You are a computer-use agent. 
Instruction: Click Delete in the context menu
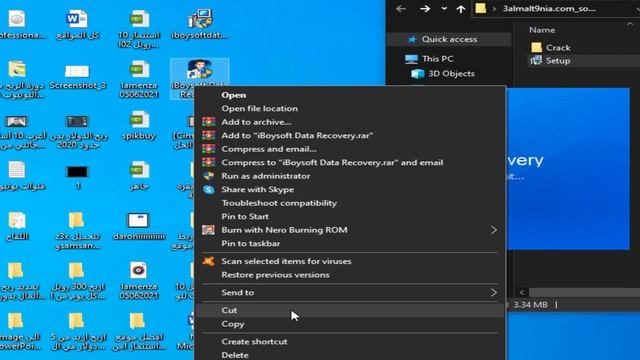[235, 355]
